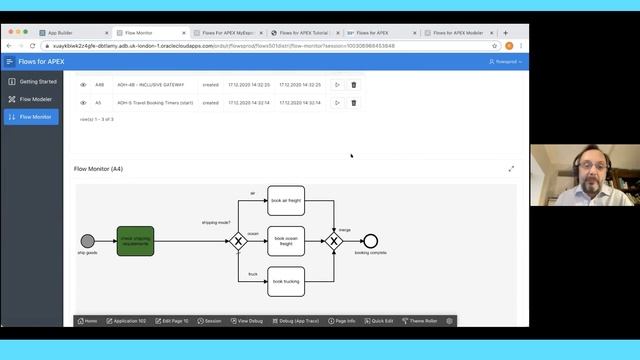Open the Chrome three-dot menu
Viewport: 640px width, 360px height.
click(521, 46)
